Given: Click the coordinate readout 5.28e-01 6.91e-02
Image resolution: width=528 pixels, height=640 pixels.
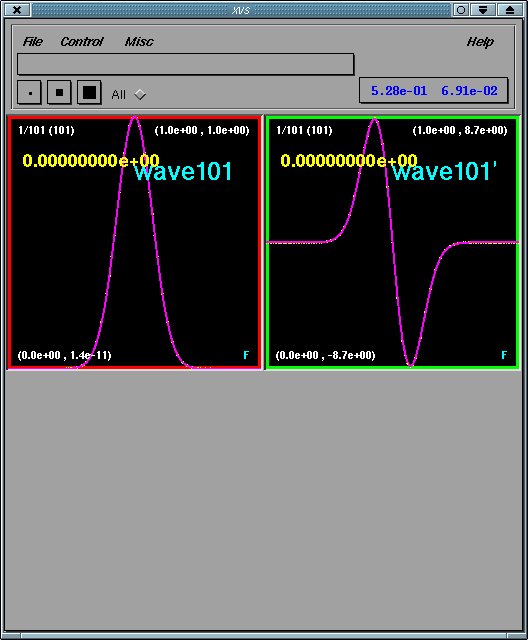Looking at the screenshot, I should 434,91.
